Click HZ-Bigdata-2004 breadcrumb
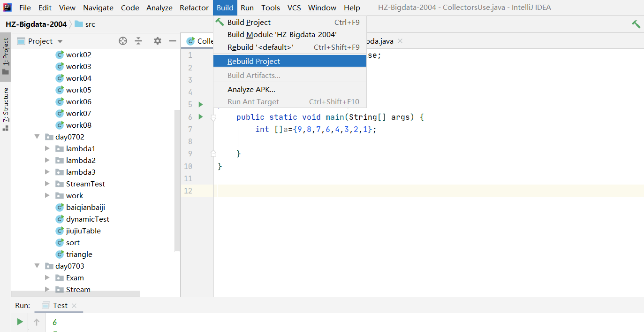Viewport: 644px width, 332px height. pos(36,24)
